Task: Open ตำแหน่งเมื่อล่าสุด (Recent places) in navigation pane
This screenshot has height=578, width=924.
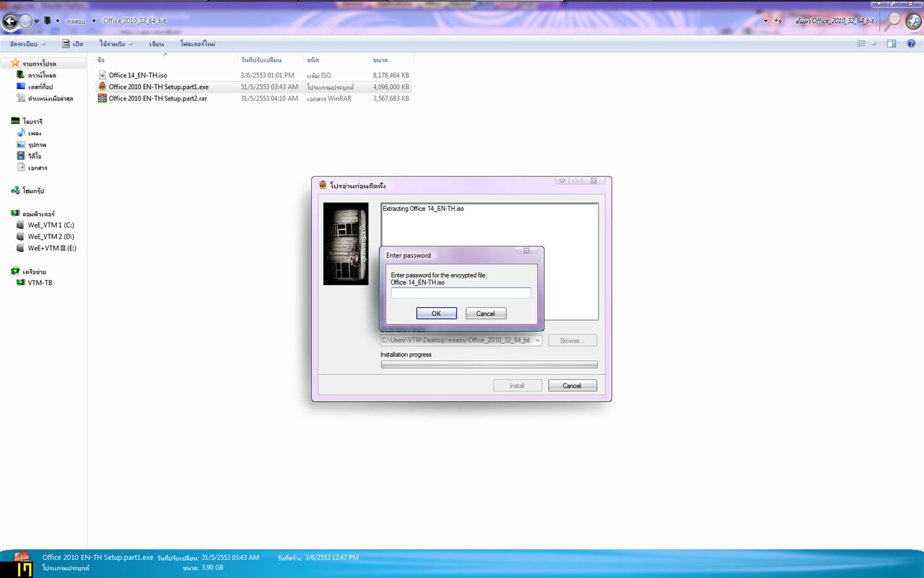Action: pos(51,98)
